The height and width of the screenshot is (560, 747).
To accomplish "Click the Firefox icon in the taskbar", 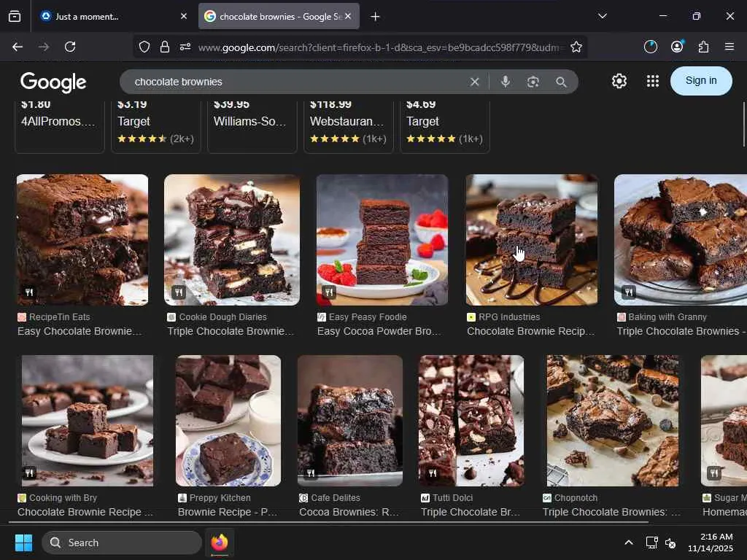I will pos(220,542).
